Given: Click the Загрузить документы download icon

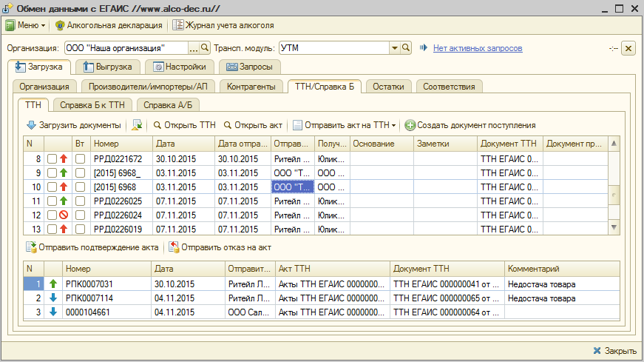Looking at the screenshot, I should [x=31, y=125].
